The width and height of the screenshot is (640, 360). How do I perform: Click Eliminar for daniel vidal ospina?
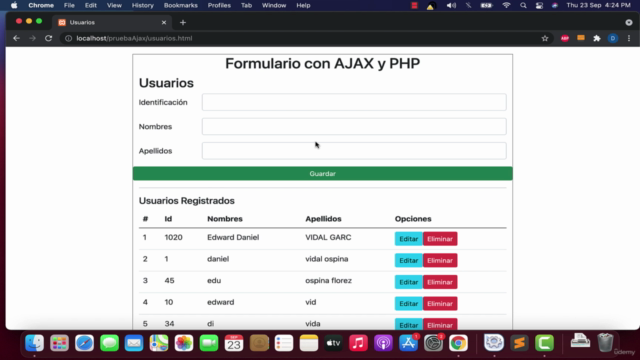tap(440, 260)
